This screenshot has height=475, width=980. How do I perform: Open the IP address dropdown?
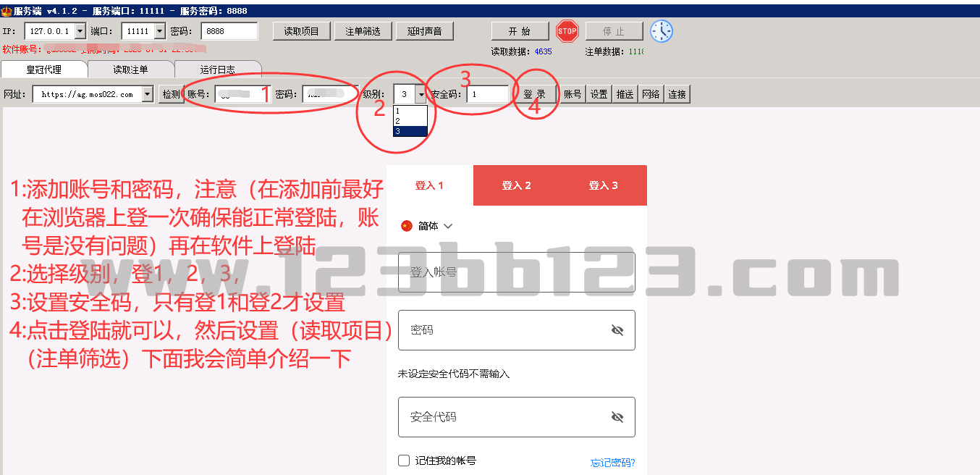80,31
